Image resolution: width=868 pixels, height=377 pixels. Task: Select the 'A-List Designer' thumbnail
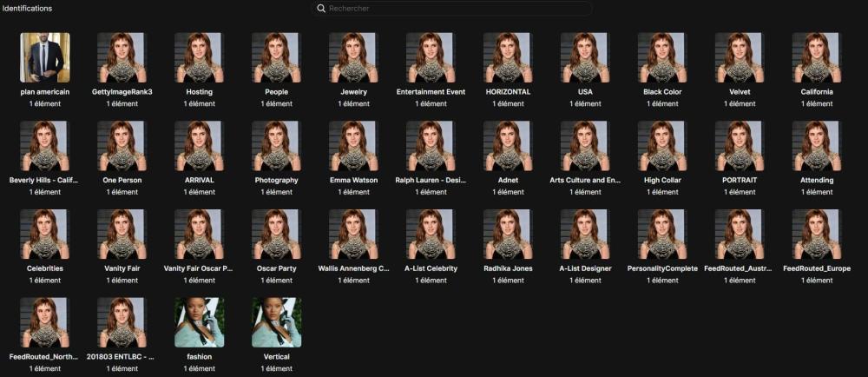click(x=585, y=234)
